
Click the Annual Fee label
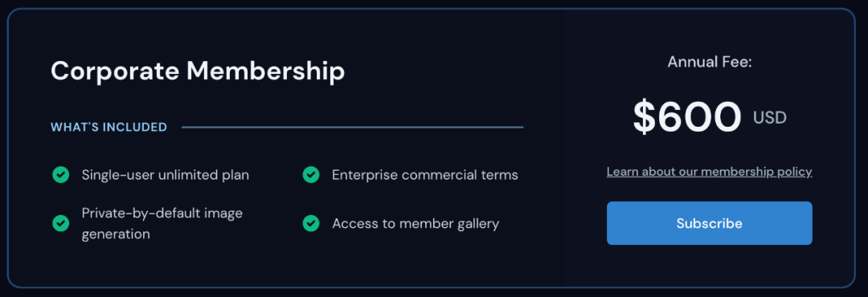pos(709,62)
